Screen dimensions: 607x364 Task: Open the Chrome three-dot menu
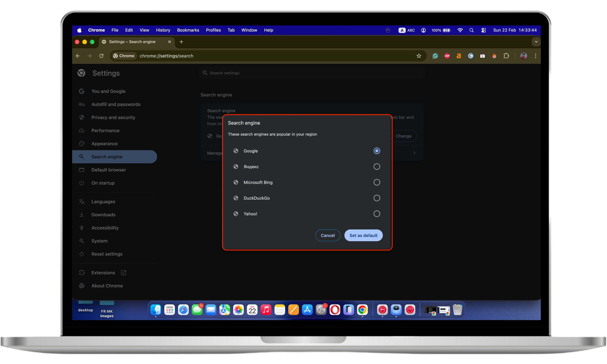pyautogui.click(x=535, y=56)
